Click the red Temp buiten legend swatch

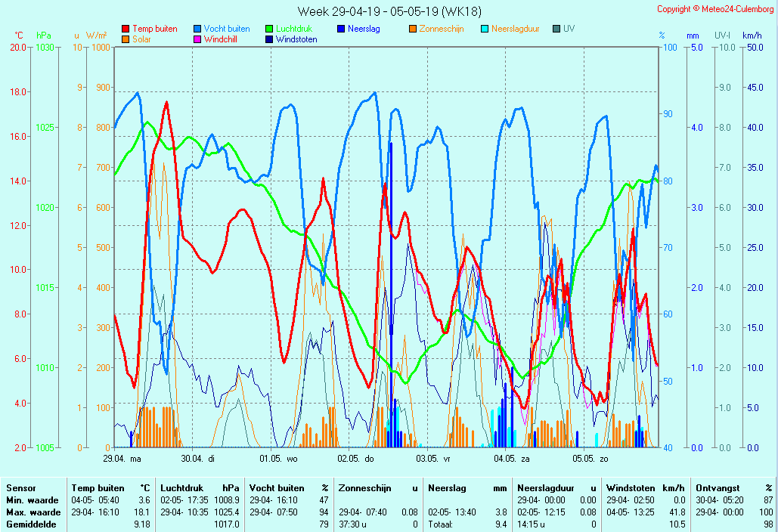(x=126, y=29)
